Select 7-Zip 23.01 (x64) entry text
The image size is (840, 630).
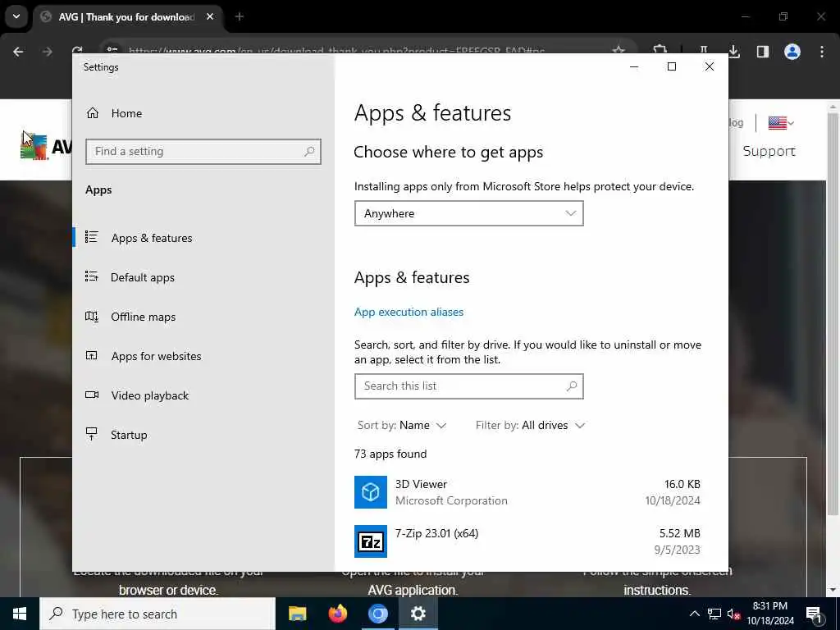pos(436,533)
